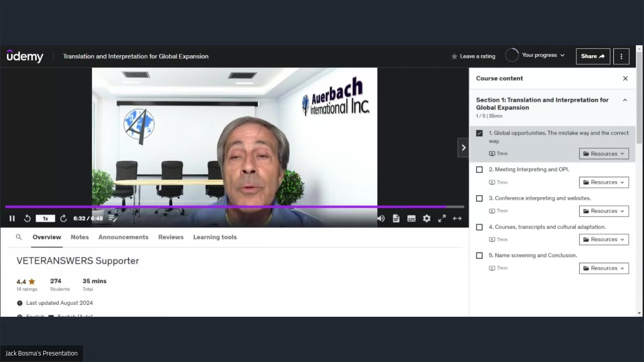Check lecture 4 Courses transcripts checkbox
The width and height of the screenshot is (644, 362).
pyautogui.click(x=479, y=227)
